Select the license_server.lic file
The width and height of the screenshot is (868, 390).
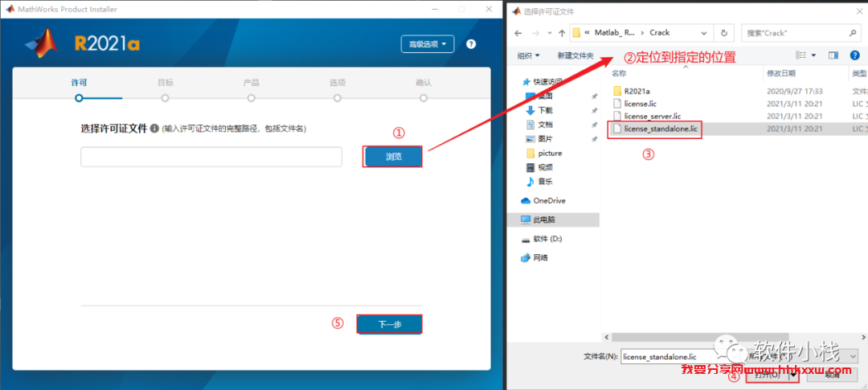click(x=652, y=116)
